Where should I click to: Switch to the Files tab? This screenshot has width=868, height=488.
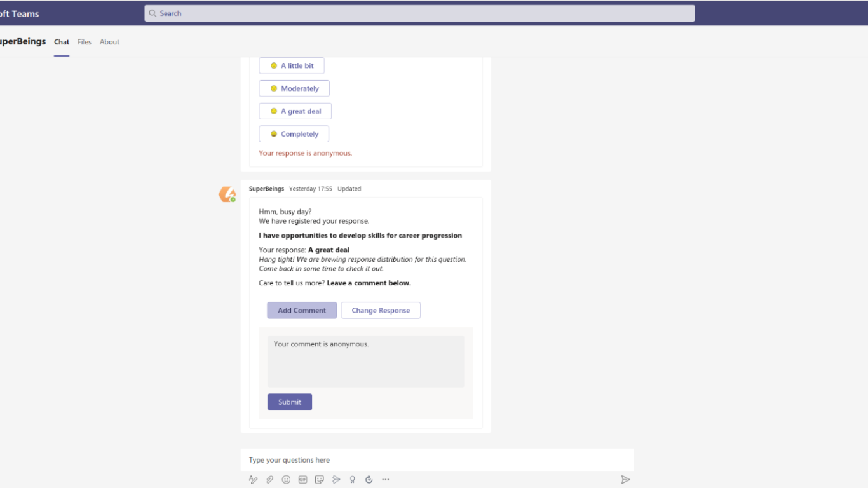85,42
